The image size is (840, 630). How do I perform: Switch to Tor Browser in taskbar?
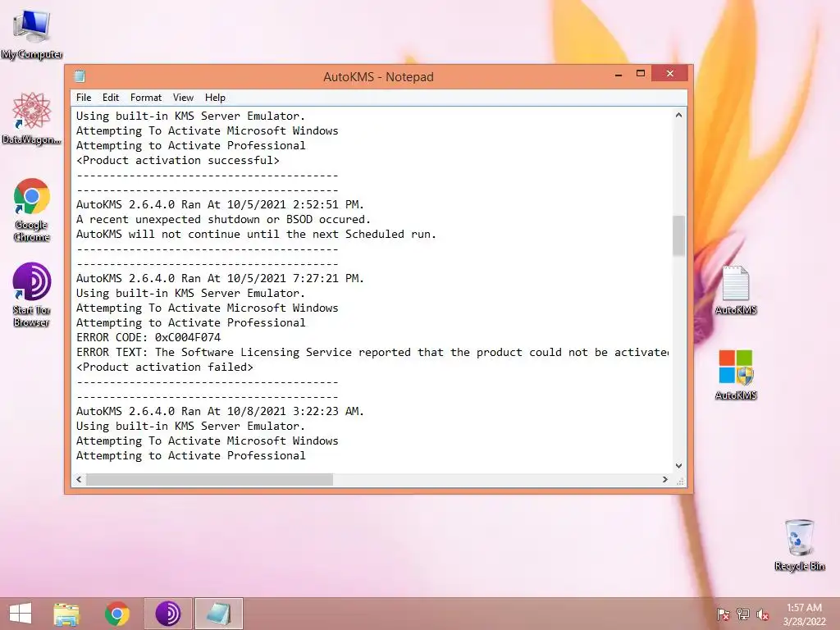(x=168, y=614)
